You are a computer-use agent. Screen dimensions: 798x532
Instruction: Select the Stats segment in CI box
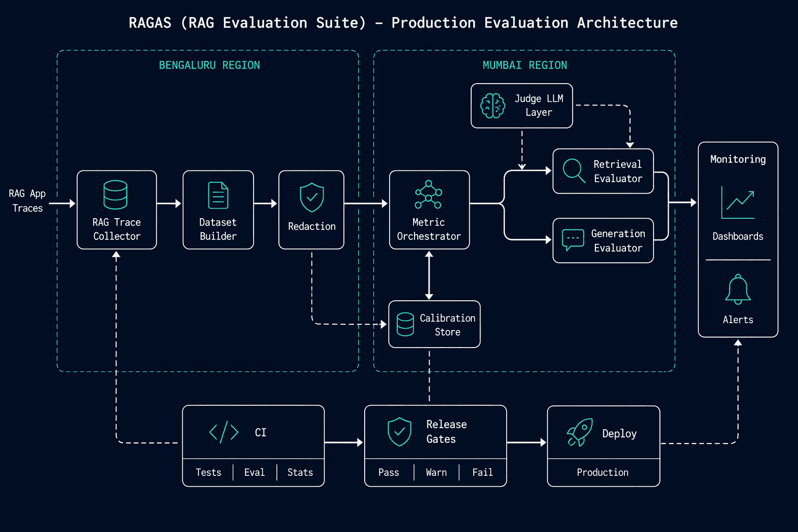(x=300, y=472)
